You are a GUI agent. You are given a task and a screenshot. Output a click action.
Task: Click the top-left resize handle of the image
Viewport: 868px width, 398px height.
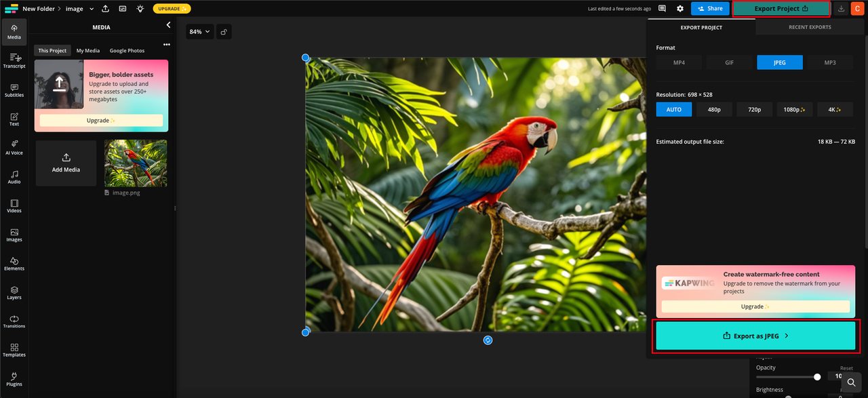305,58
